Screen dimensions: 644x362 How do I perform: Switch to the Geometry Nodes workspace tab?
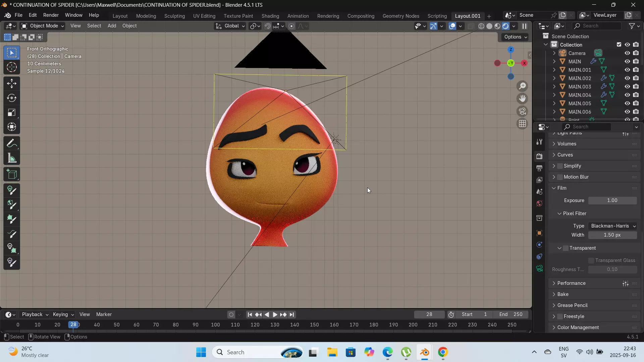click(x=401, y=16)
